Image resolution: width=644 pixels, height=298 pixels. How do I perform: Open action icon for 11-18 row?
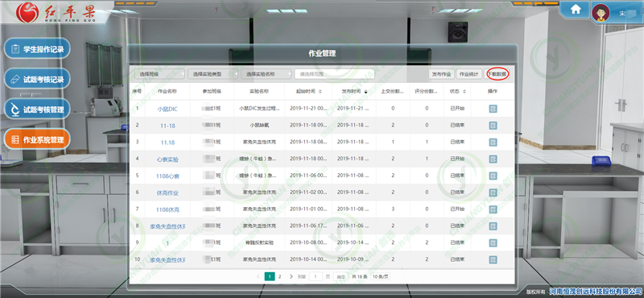[x=493, y=125]
